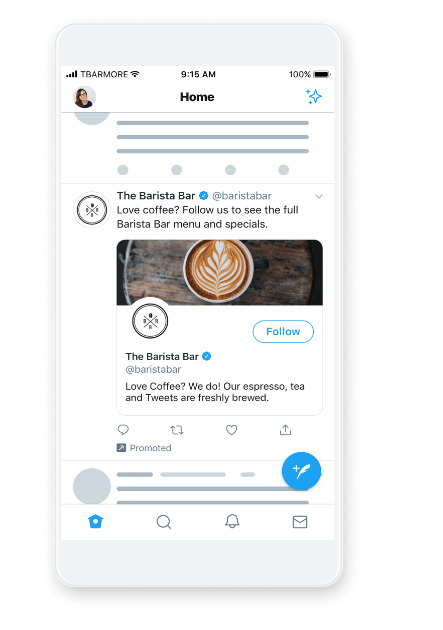
Task: Open the latte art banner image
Action: (x=220, y=272)
